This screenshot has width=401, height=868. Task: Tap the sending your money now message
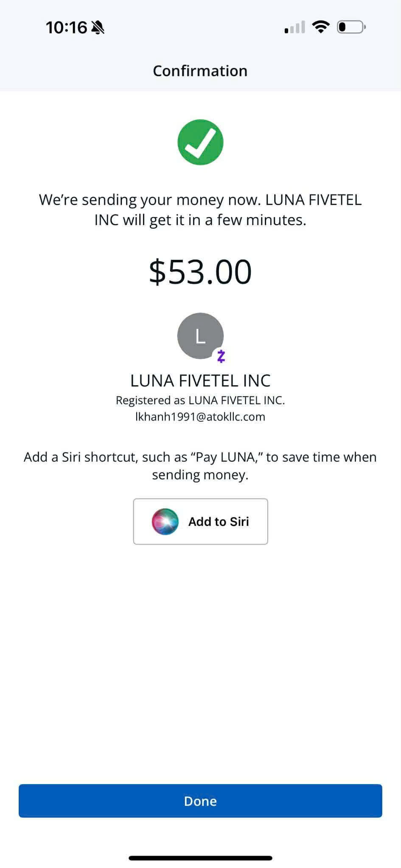[200, 210]
